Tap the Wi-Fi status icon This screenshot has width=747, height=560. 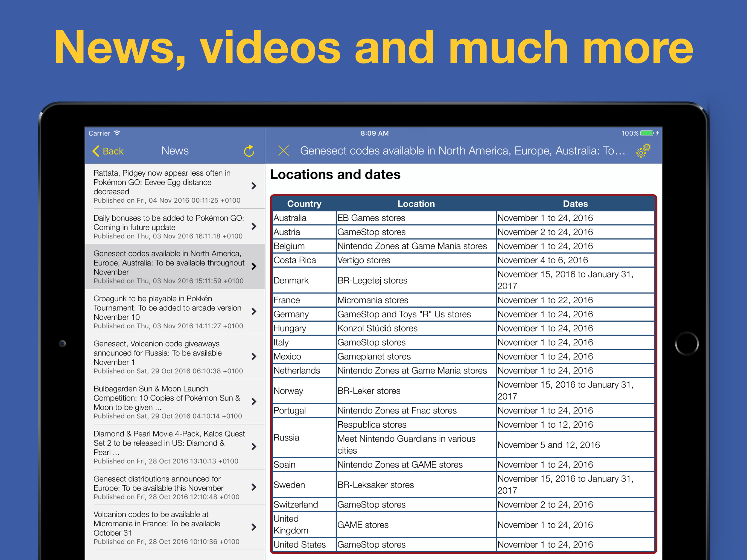117,133
